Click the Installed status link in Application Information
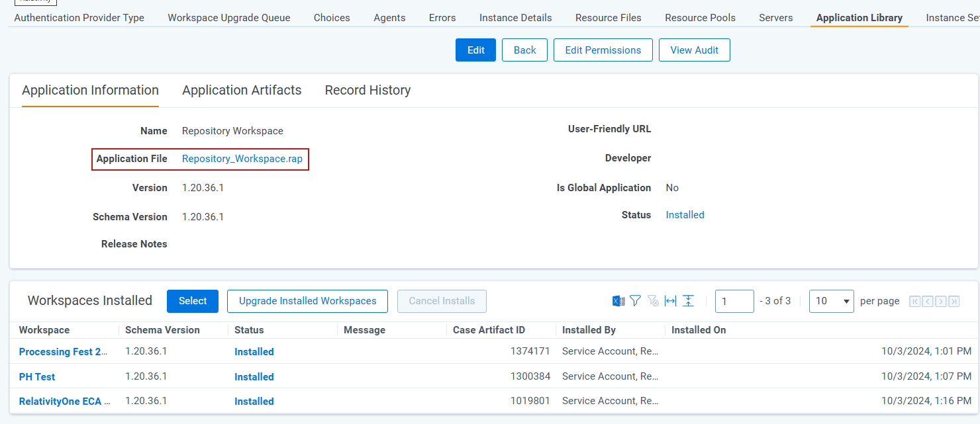980x424 pixels. [685, 215]
